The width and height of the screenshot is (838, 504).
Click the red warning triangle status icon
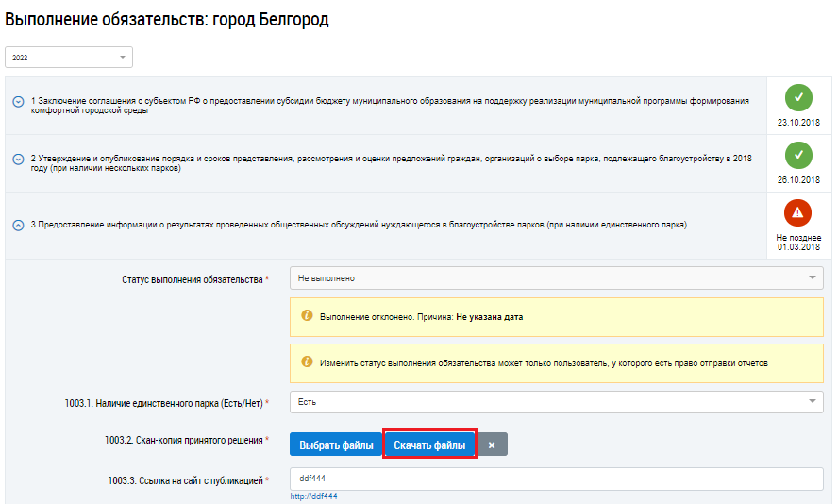[x=798, y=212]
